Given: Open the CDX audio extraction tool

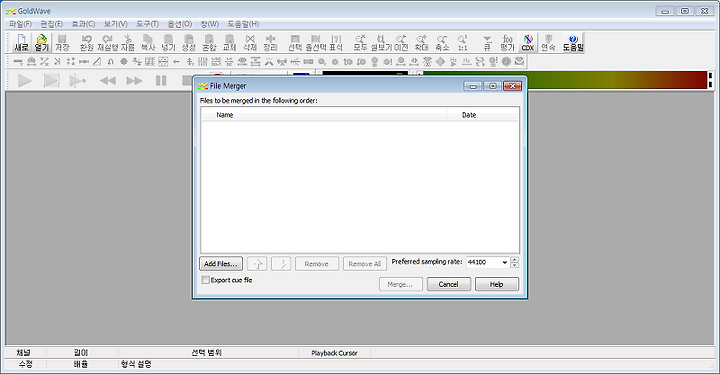Looking at the screenshot, I should pyautogui.click(x=528, y=43).
